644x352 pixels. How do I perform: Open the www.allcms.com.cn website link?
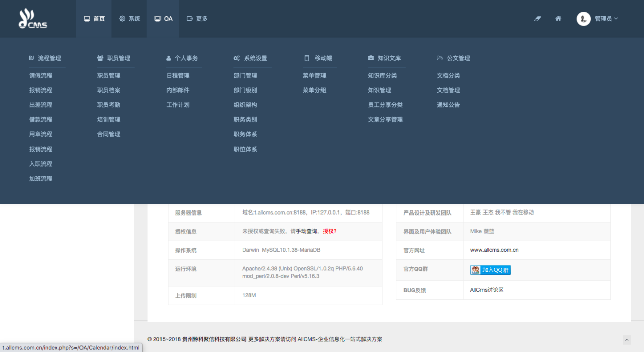[494, 250]
